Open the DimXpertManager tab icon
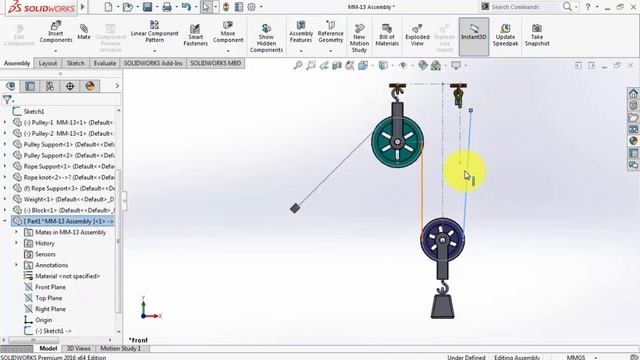 [70, 86]
